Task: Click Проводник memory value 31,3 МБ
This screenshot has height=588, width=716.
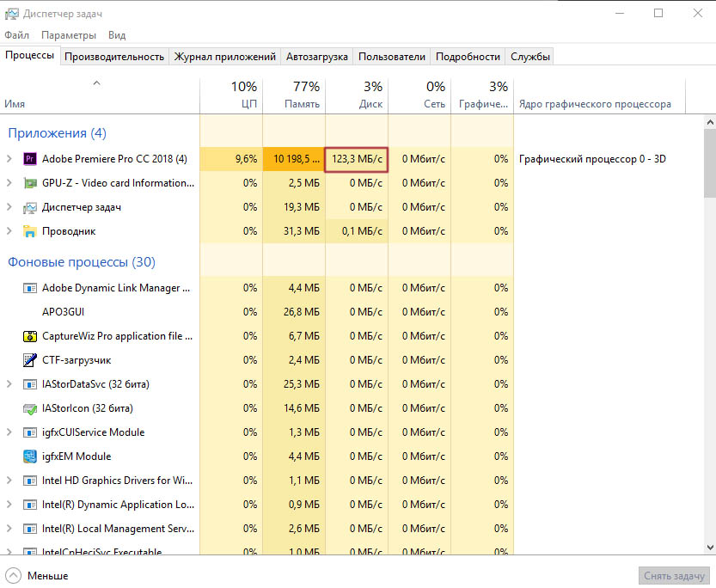Action: click(294, 231)
